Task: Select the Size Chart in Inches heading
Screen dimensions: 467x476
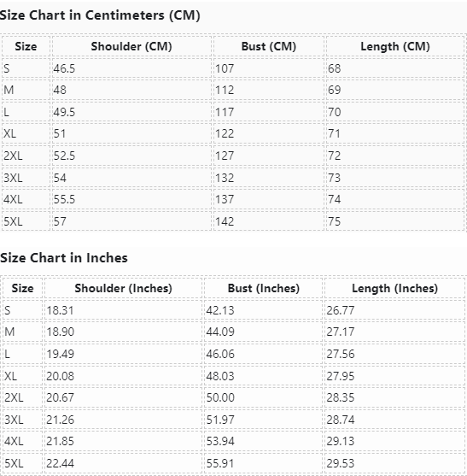Action: [64, 258]
